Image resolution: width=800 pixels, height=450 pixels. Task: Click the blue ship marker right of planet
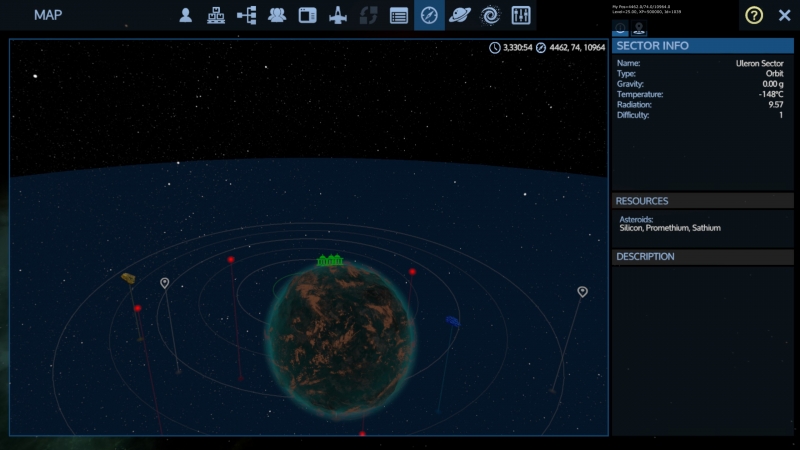point(452,322)
